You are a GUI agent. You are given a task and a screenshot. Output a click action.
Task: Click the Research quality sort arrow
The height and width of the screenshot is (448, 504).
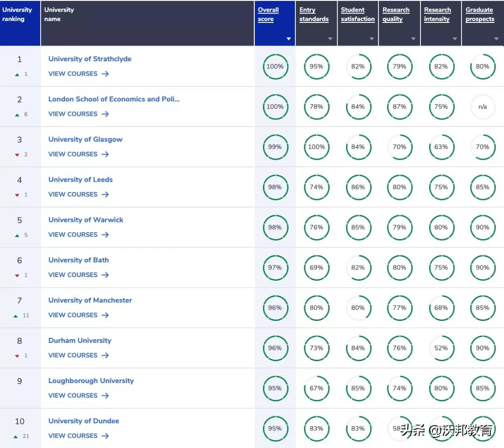coord(413,39)
